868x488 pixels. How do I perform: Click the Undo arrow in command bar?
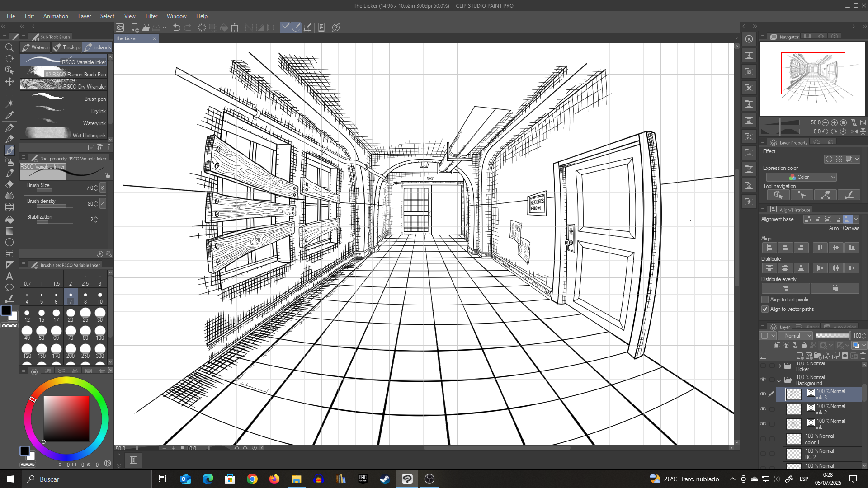(x=177, y=28)
